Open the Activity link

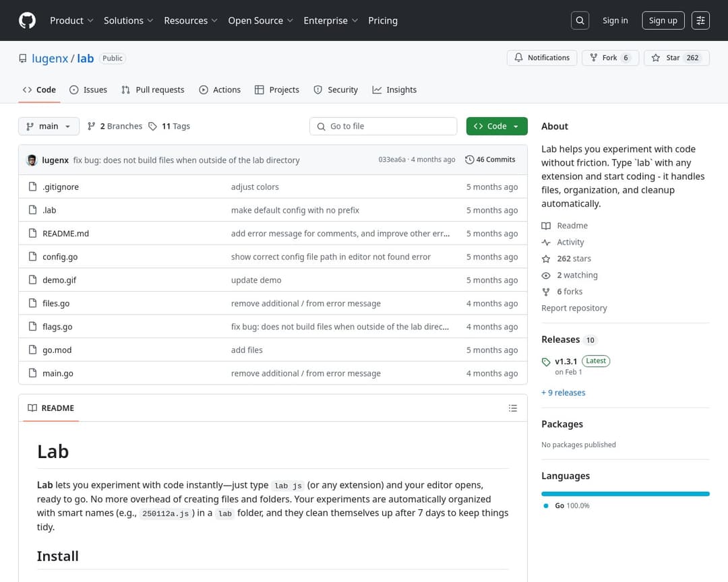(x=563, y=243)
